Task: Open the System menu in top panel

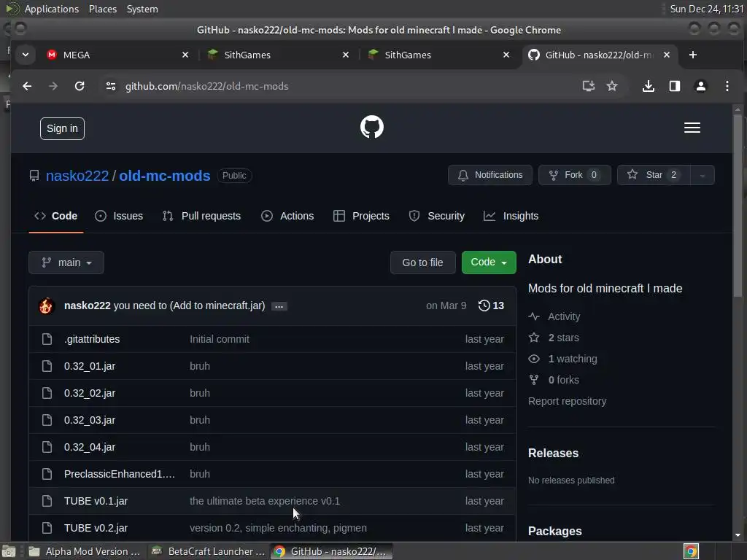Action: tap(142, 9)
